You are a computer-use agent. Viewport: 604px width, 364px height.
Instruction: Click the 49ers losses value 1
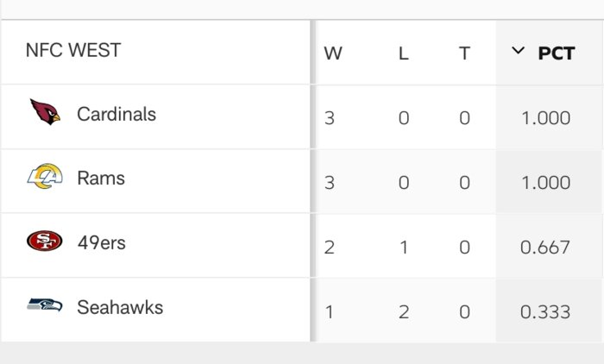click(x=403, y=248)
